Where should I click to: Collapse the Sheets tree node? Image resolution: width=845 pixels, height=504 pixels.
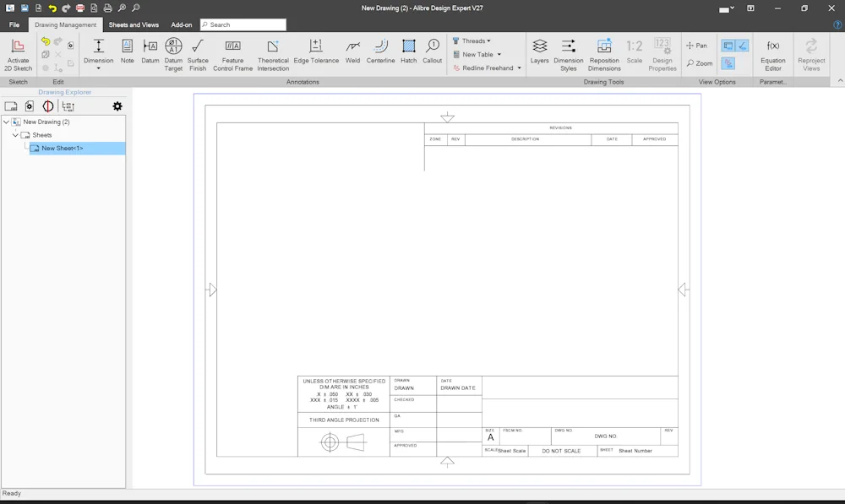15,135
